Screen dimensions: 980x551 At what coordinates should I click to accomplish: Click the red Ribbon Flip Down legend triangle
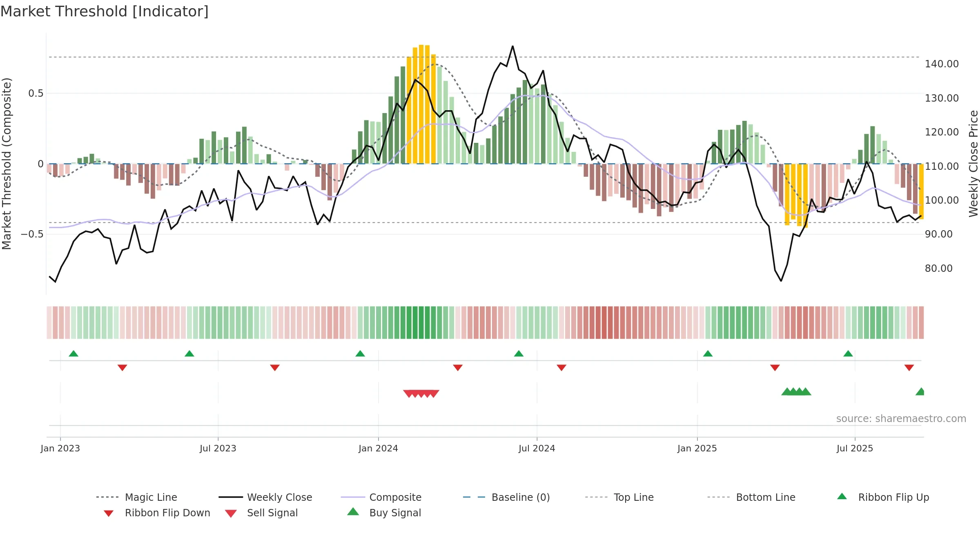(x=109, y=513)
